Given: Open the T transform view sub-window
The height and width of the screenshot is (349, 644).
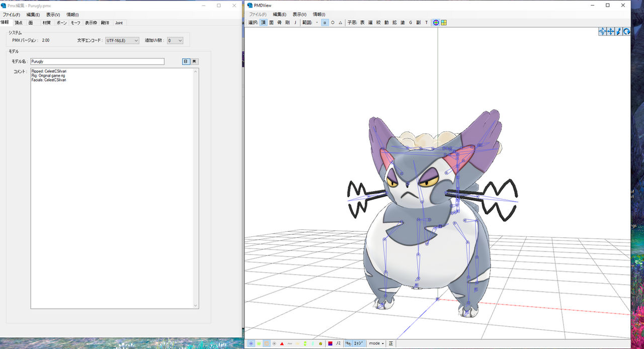Looking at the screenshot, I should click(427, 23).
